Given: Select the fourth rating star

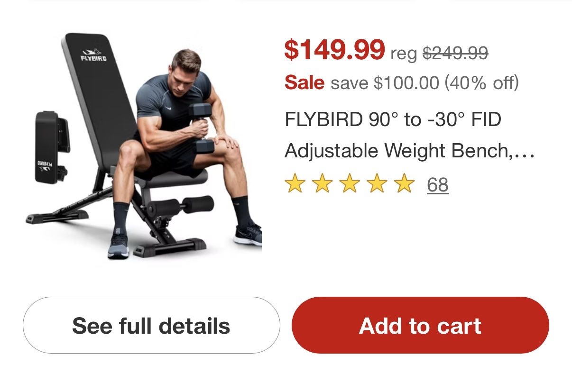Looking at the screenshot, I should click(x=377, y=184).
